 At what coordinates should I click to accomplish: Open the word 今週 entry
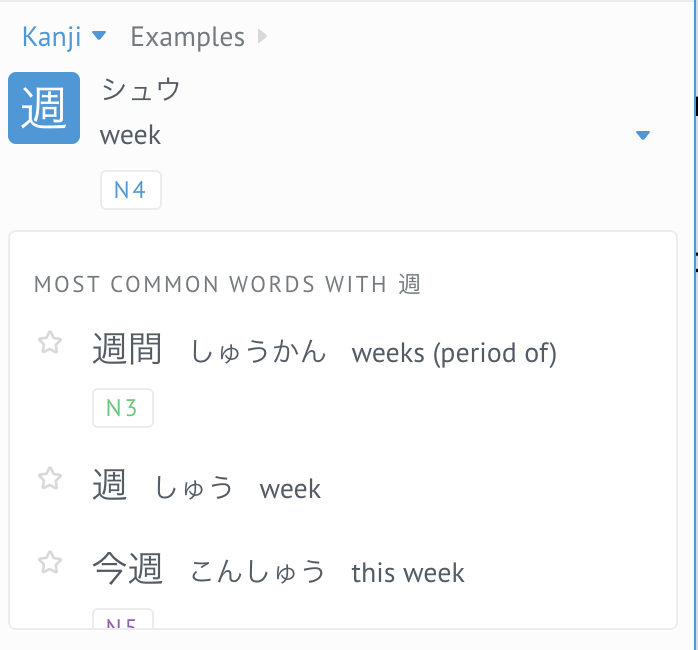[x=127, y=570]
